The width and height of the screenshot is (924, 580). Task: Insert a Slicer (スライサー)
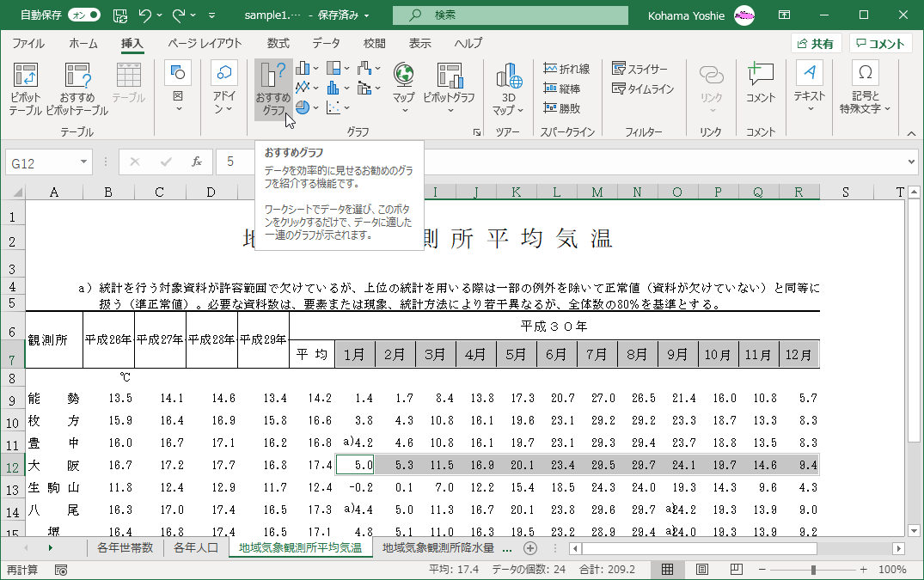pyautogui.click(x=639, y=69)
